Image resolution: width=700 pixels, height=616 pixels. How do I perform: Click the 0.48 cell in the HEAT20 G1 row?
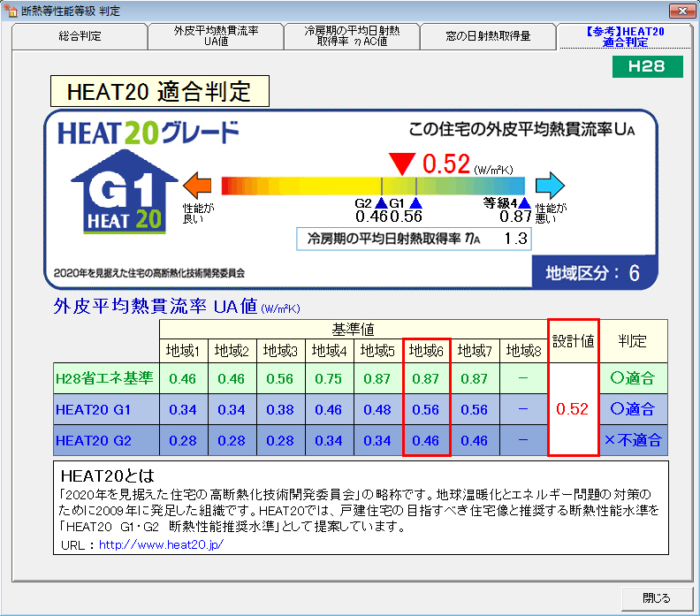377,409
